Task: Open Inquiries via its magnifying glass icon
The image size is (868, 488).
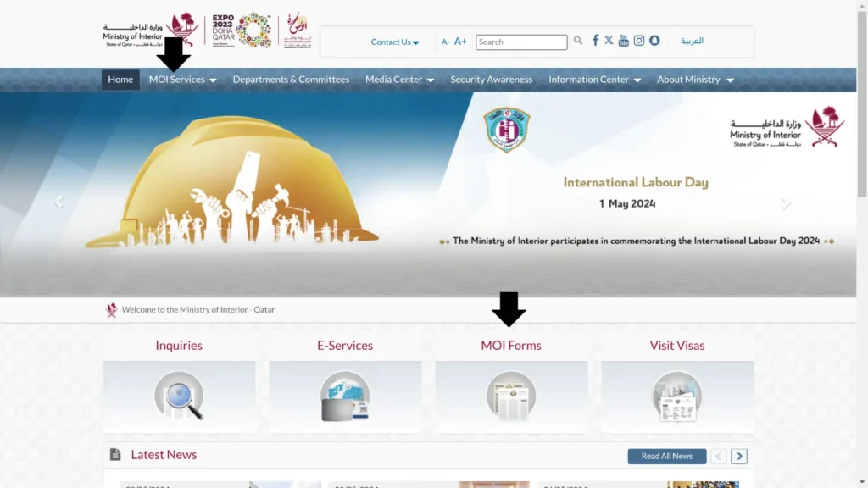Action: coord(179,395)
